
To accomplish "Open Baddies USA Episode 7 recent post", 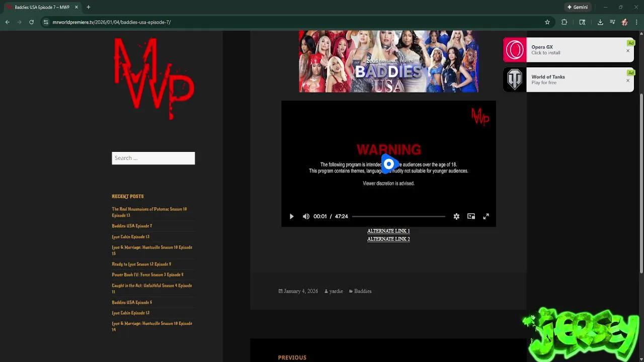I will click(132, 226).
